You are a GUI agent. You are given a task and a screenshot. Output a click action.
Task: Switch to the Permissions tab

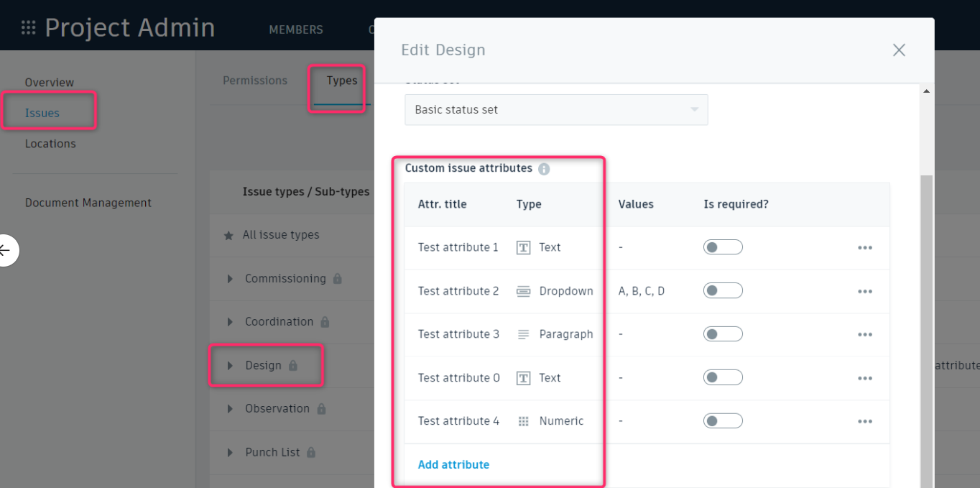click(255, 80)
